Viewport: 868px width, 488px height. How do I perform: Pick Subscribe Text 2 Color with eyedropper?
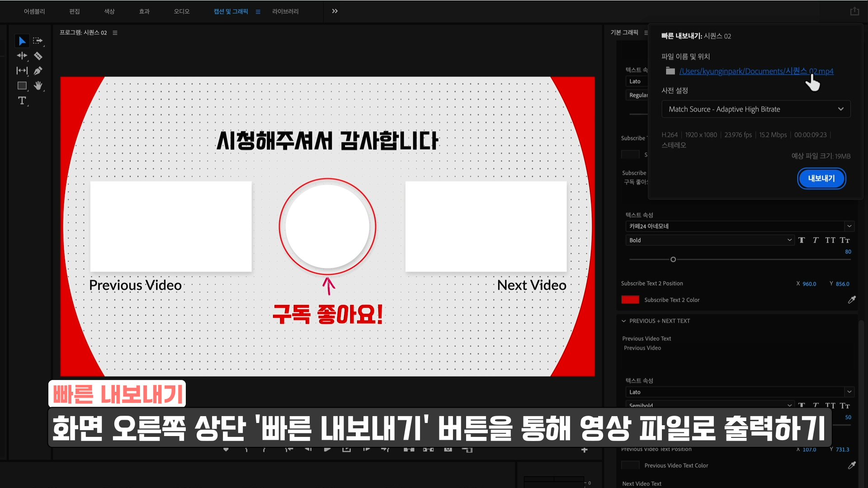click(x=852, y=300)
